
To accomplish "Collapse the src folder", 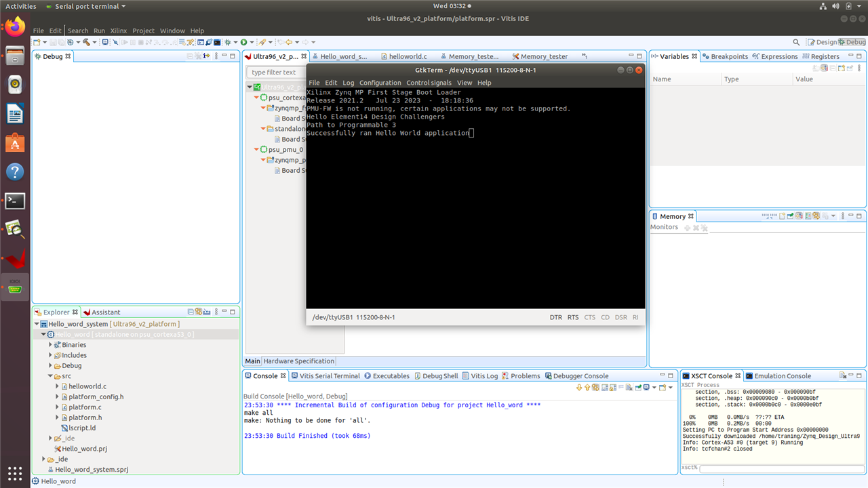I will click(x=50, y=375).
